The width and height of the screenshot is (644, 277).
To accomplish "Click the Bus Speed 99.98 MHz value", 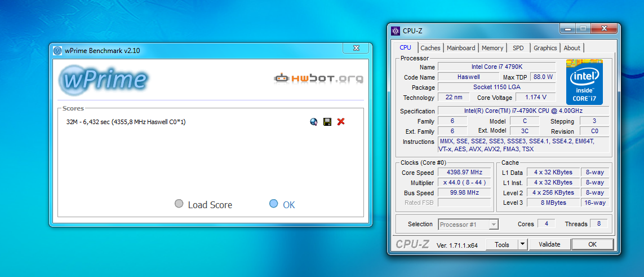I will tap(464, 193).
